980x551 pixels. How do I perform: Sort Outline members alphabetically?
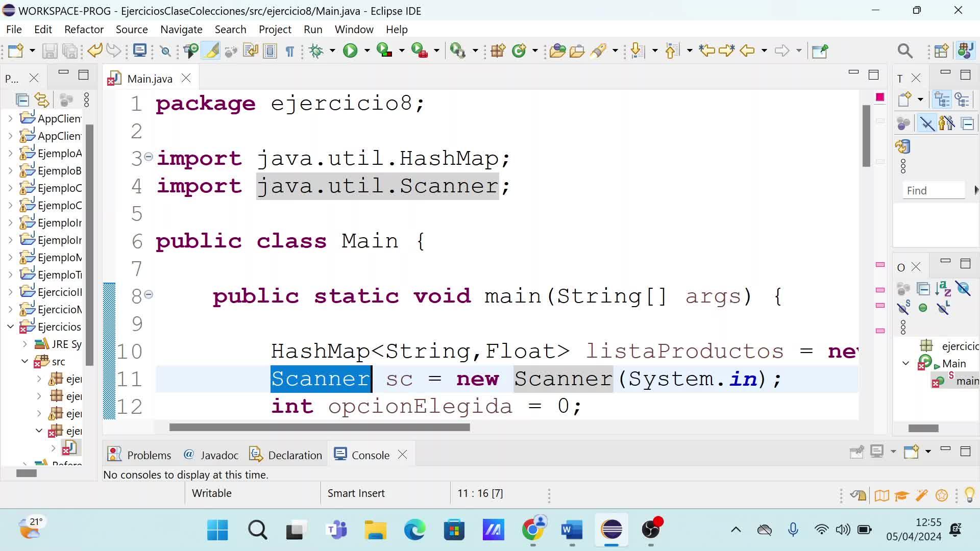pyautogui.click(x=943, y=289)
